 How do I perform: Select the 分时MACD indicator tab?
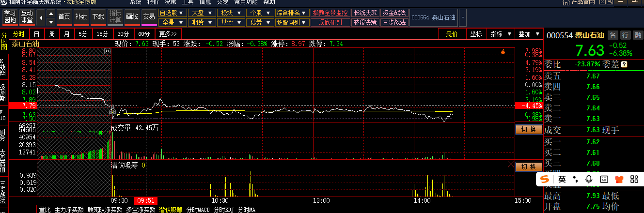198,210
